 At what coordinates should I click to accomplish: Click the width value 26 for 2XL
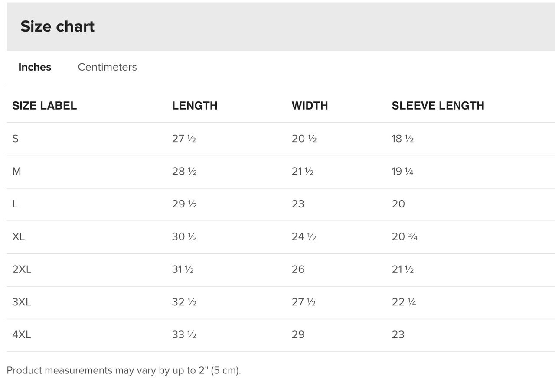298,269
